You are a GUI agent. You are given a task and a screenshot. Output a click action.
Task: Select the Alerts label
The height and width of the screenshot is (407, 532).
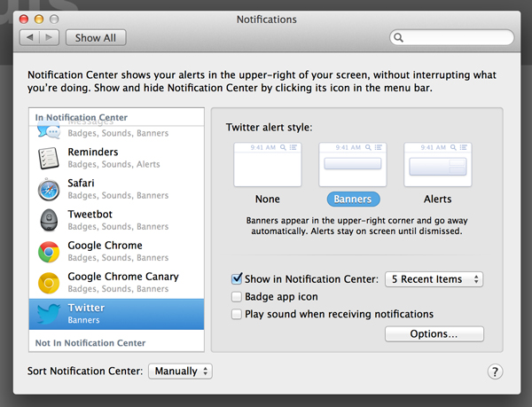tap(438, 199)
